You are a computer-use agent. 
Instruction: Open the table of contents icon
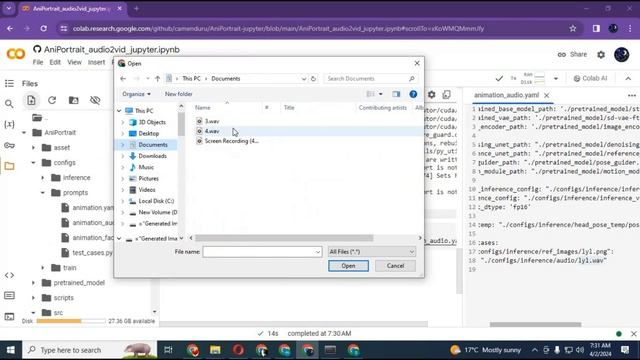[9, 84]
